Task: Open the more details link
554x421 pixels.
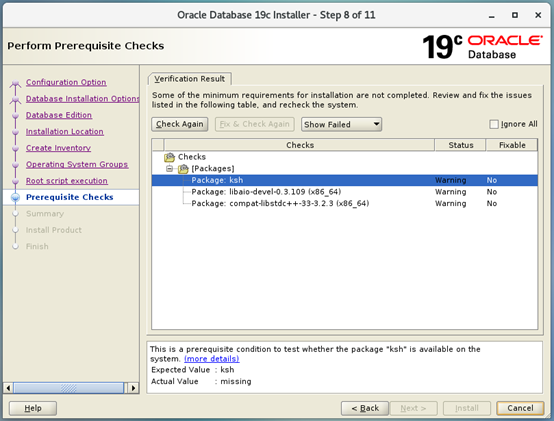Action: [x=212, y=359]
